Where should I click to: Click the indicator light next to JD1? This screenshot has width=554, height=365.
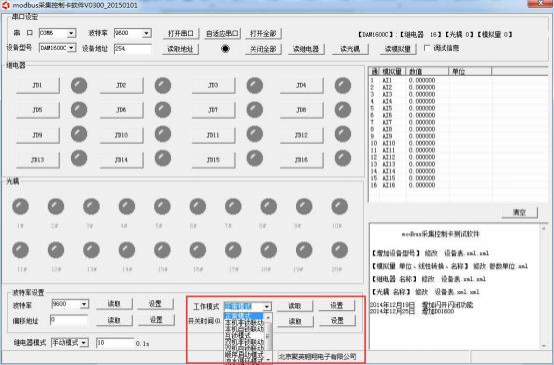79,86
